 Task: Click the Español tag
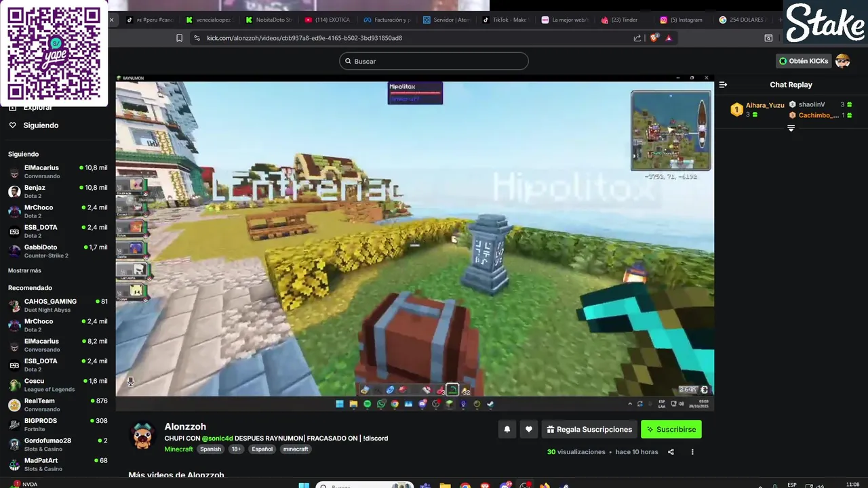point(262,449)
